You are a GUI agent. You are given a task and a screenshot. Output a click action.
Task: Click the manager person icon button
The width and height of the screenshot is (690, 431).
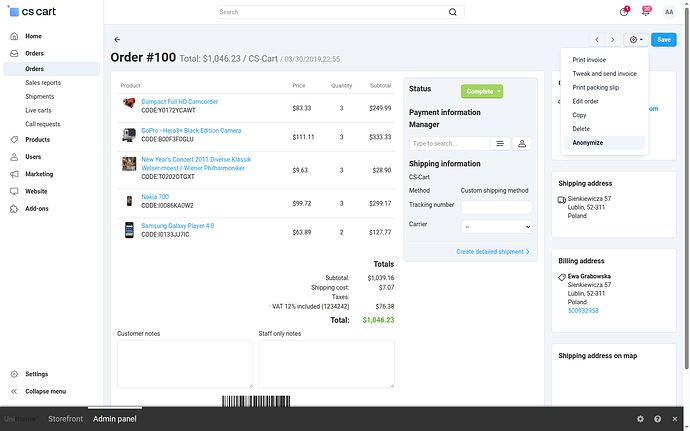522,144
